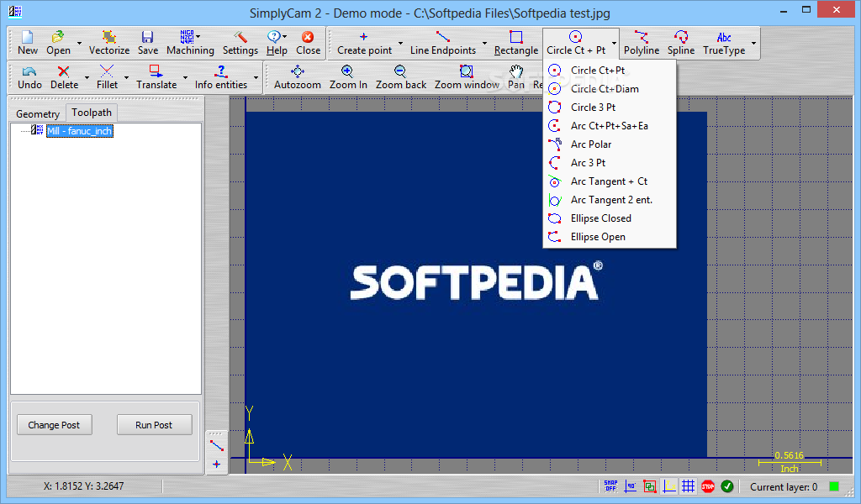
Task: Choose Arc Tangent 2 ent. menu entry
Action: coord(609,200)
